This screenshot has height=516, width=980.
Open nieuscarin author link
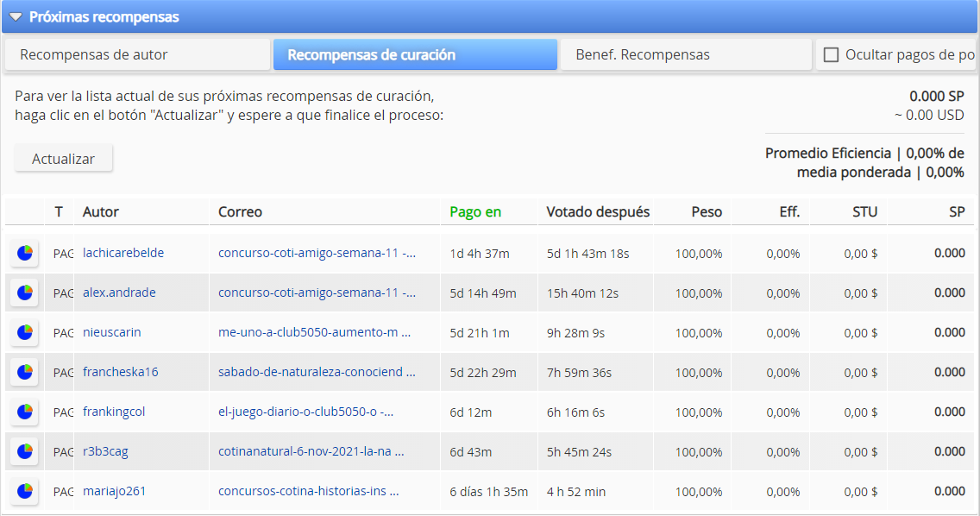[x=111, y=332]
